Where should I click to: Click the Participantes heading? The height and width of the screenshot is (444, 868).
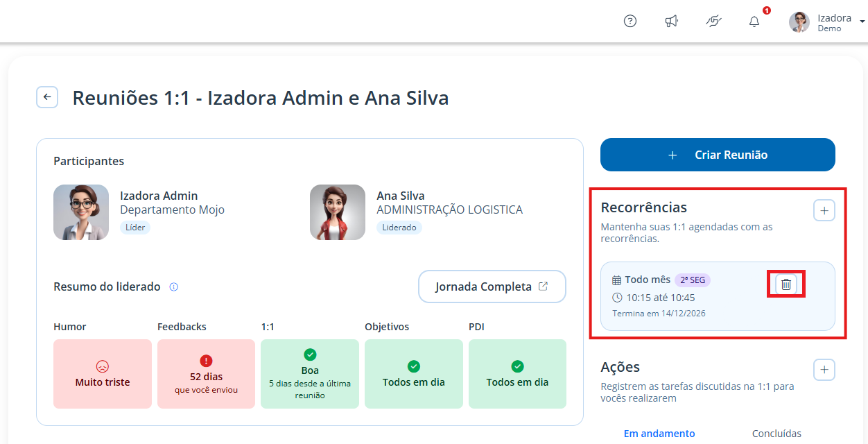pos(89,161)
